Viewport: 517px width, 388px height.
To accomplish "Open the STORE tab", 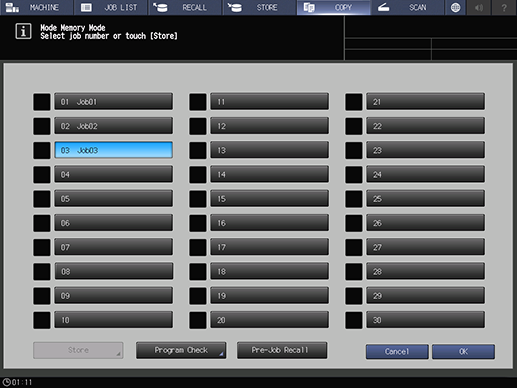I will 260,7.
